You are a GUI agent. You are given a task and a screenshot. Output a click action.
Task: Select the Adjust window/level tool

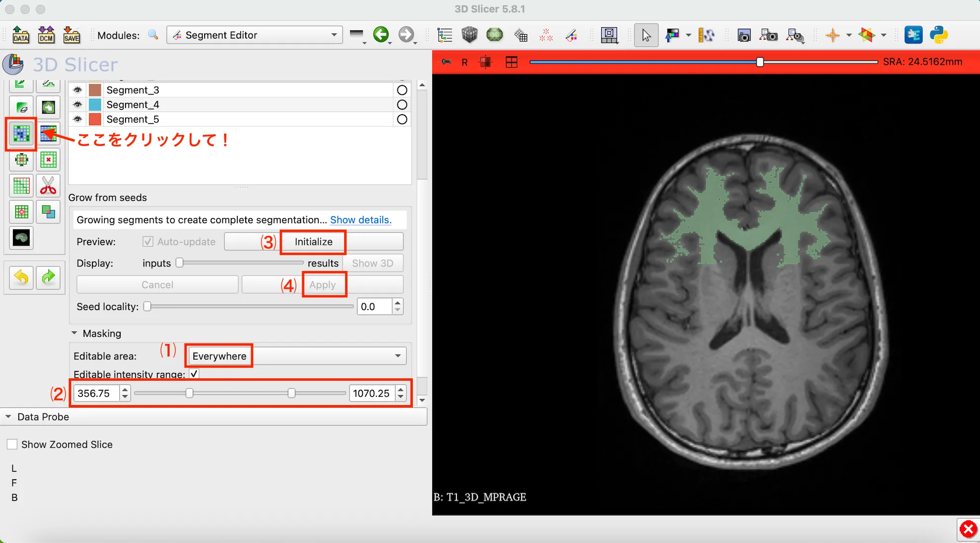[672, 35]
